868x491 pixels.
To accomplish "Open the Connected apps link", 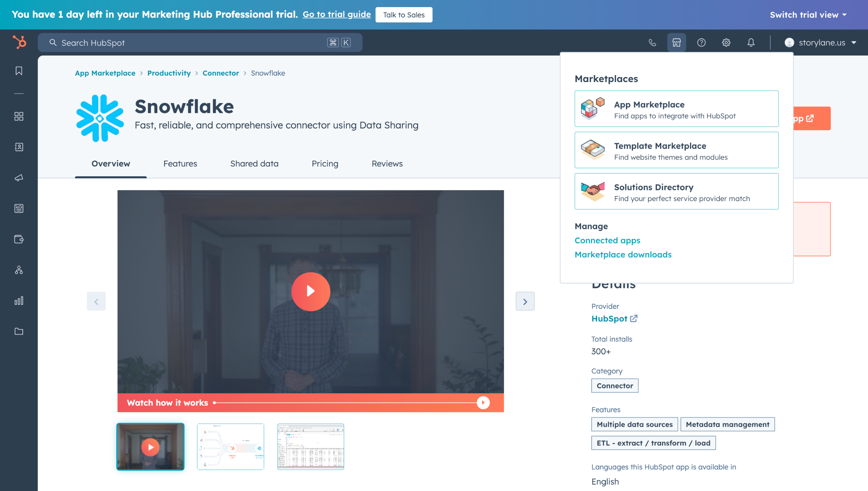I will click(607, 240).
